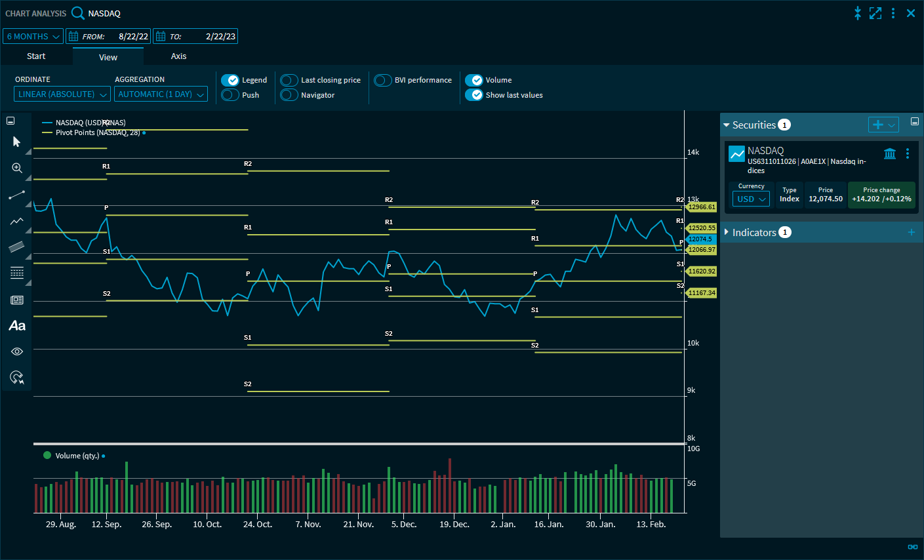Click the add indicator plus icon
The width and height of the screenshot is (924, 560).
pos(911,232)
